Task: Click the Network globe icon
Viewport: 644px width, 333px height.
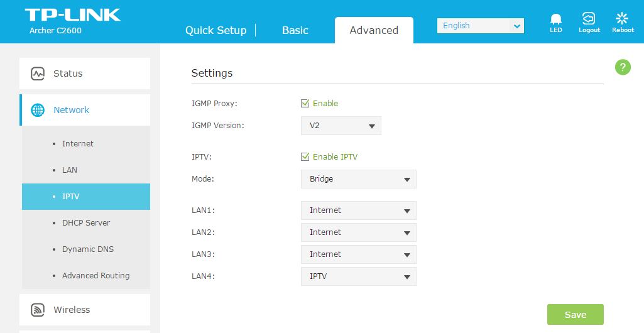Action: point(38,110)
